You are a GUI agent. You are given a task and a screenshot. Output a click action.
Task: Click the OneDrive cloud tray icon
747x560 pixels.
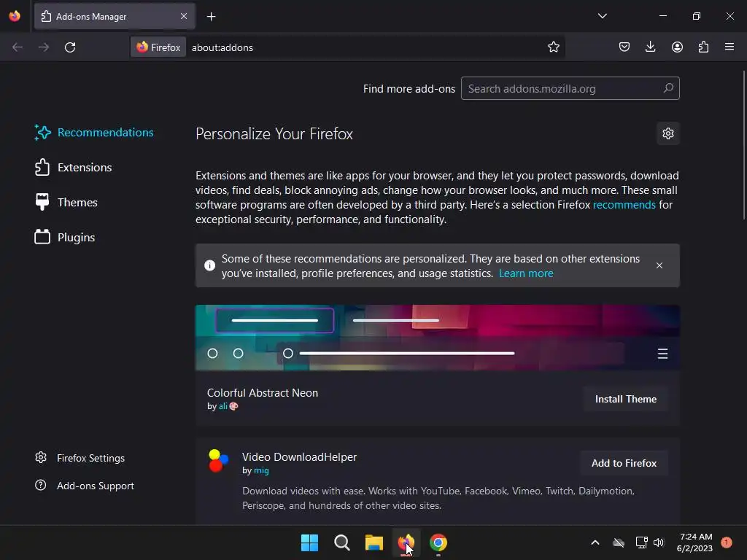619,542
